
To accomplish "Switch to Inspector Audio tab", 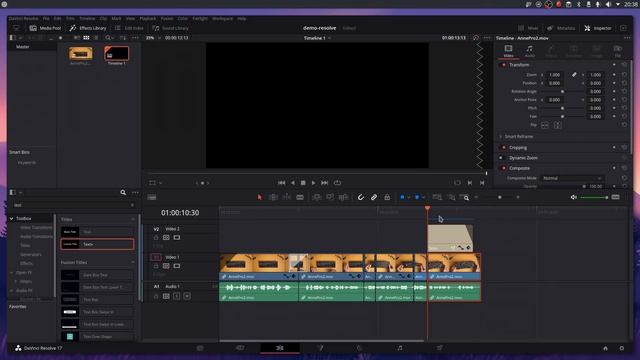I will tap(529, 51).
